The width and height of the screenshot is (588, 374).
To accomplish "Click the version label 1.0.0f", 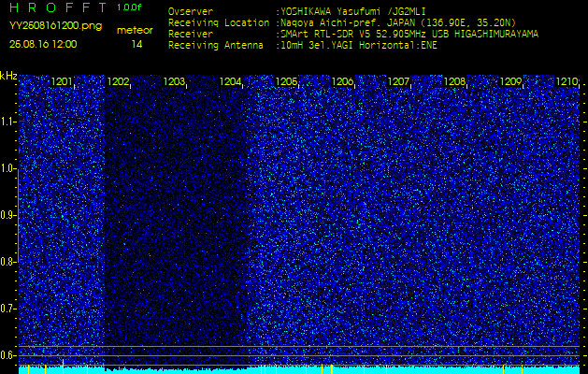I will tap(129, 7).
